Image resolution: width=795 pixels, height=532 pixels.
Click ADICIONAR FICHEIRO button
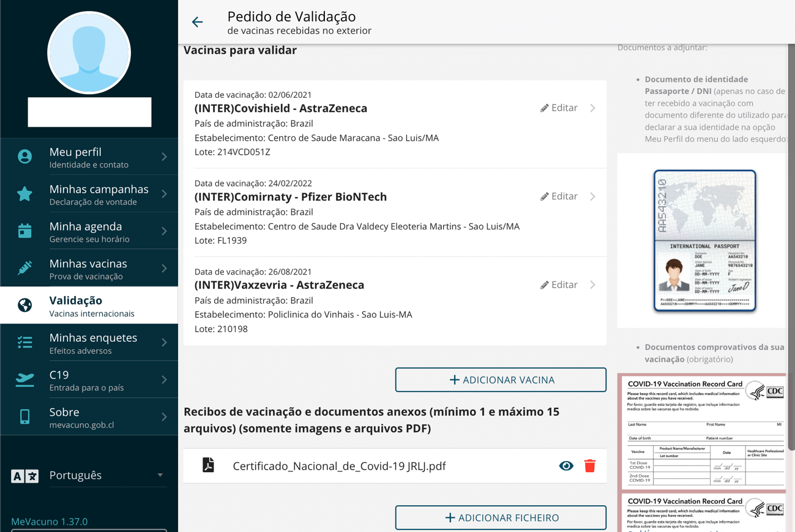(x=501, y=517)
